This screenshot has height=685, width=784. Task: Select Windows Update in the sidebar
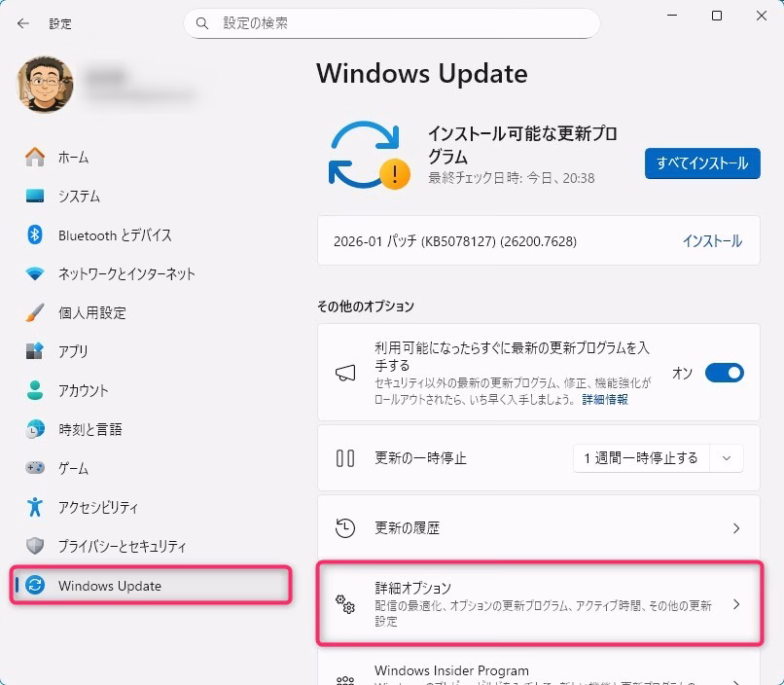click(x=109, y=586)
